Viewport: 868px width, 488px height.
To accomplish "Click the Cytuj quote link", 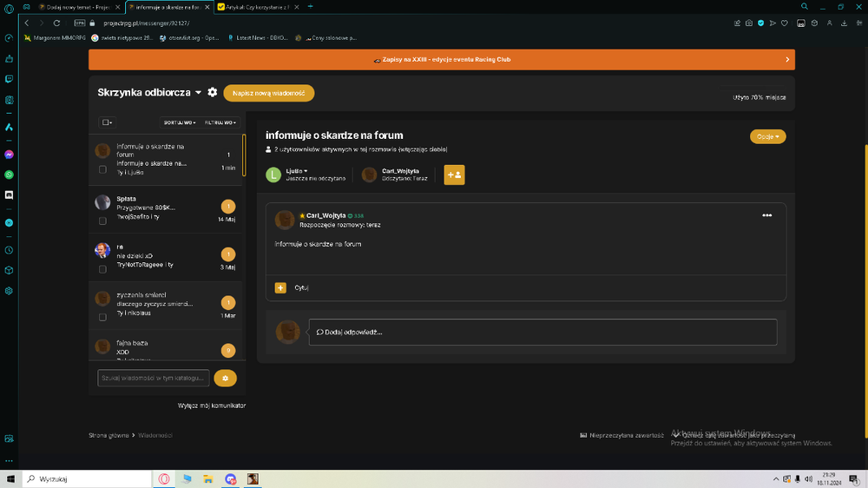I will point(301,288).
